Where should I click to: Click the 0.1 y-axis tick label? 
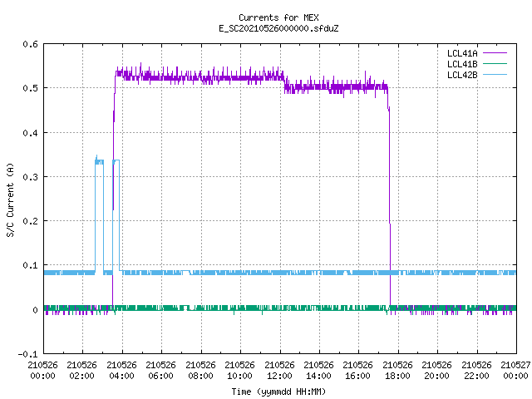click(x=30, y=265)
